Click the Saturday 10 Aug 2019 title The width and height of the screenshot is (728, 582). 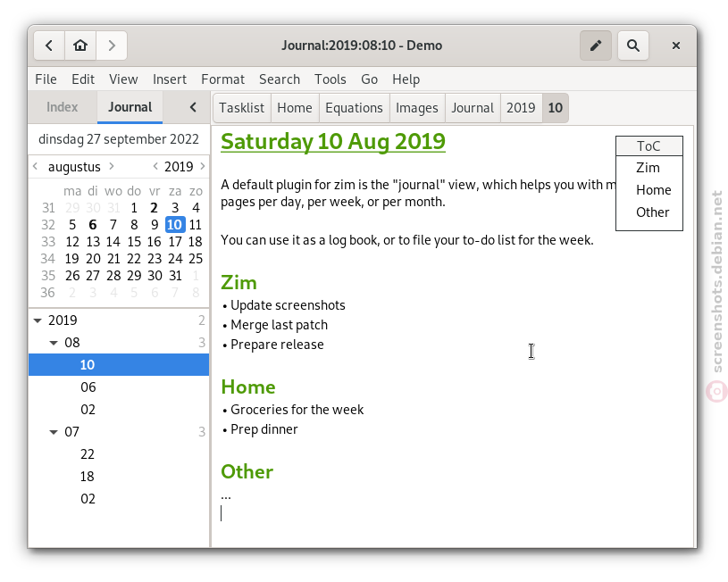pos(333,142)
